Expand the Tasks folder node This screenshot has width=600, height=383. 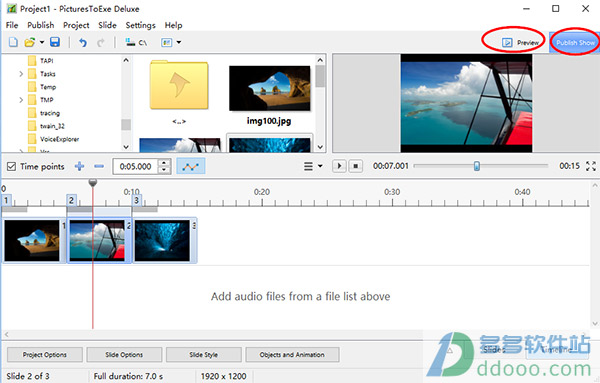[21, 74]
